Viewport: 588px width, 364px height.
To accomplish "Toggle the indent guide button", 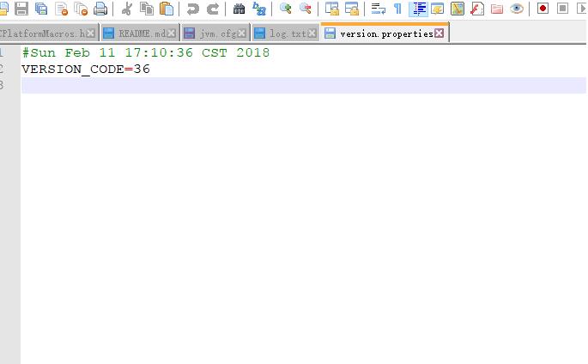I will (418, 9).
